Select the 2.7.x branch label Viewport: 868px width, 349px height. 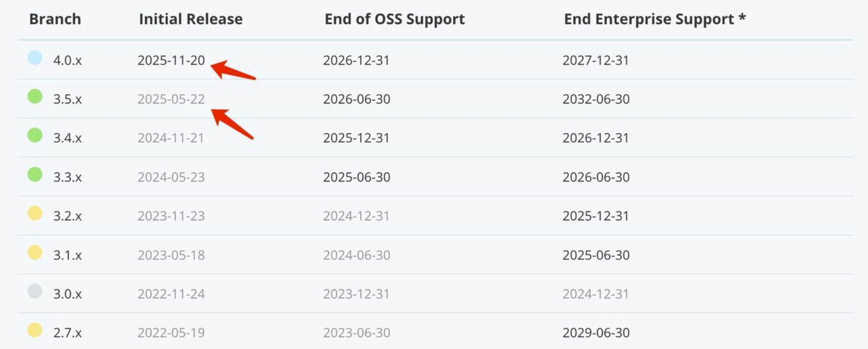[67, 333]
